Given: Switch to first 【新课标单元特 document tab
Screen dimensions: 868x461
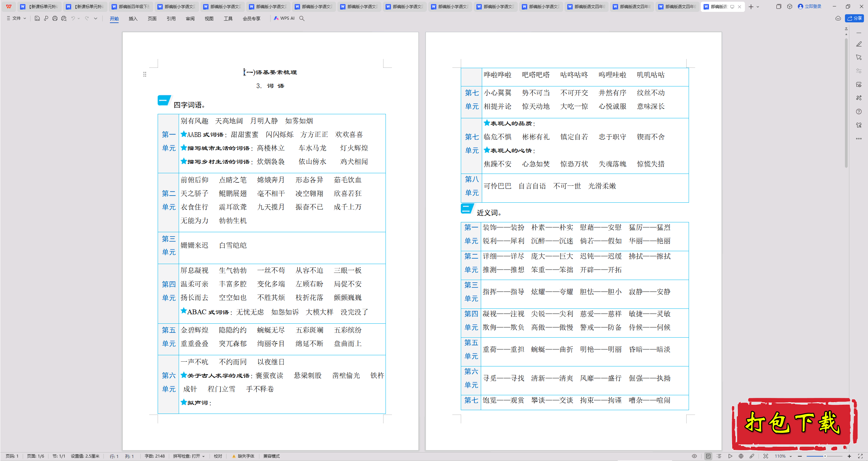Looking at the screenshot, I should 39,6.
